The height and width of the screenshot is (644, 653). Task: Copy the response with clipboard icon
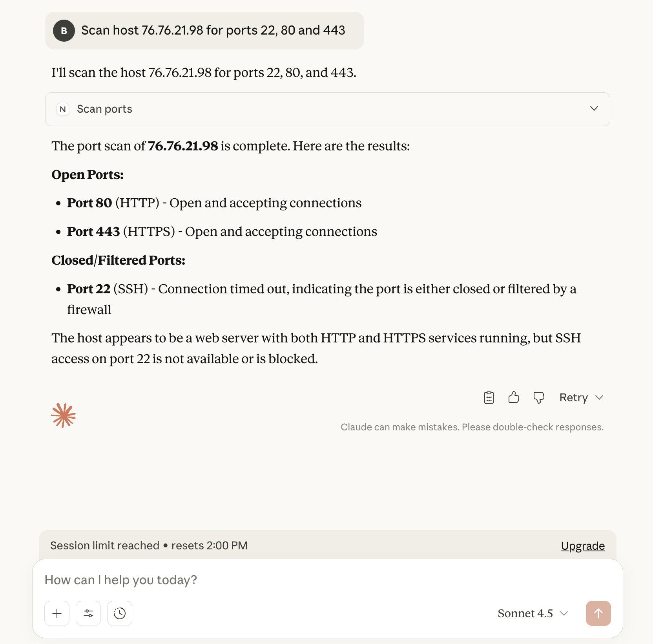(x=489, y=397)
